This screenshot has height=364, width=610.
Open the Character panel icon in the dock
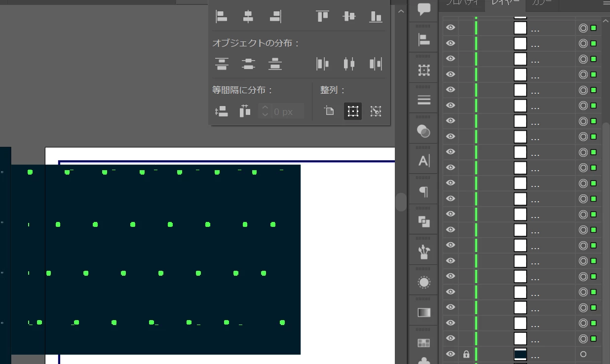(424, 161)
